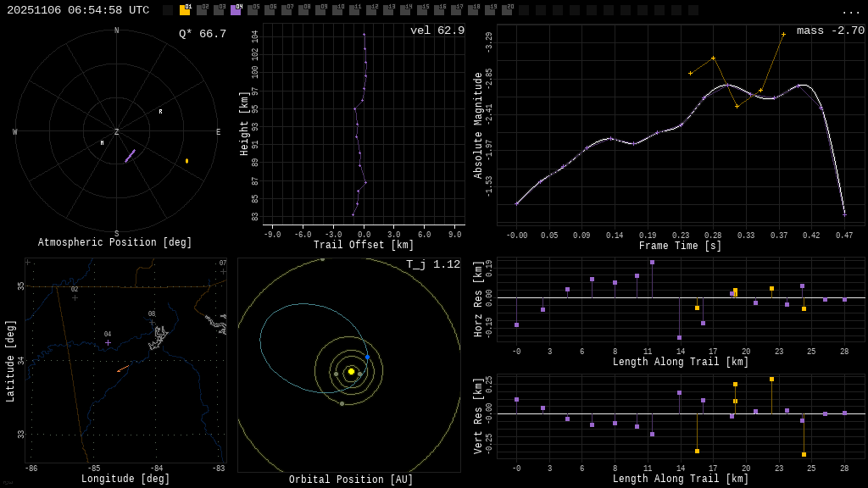Click the Longitude [deg] axis label
The width and height of the screenshot is (868, 488).
[125, 479]
